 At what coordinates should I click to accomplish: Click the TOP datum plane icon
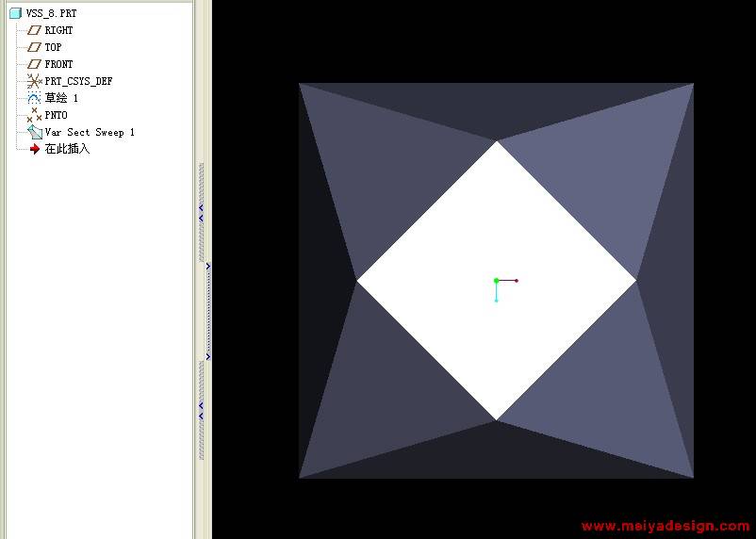pos(35,47)
